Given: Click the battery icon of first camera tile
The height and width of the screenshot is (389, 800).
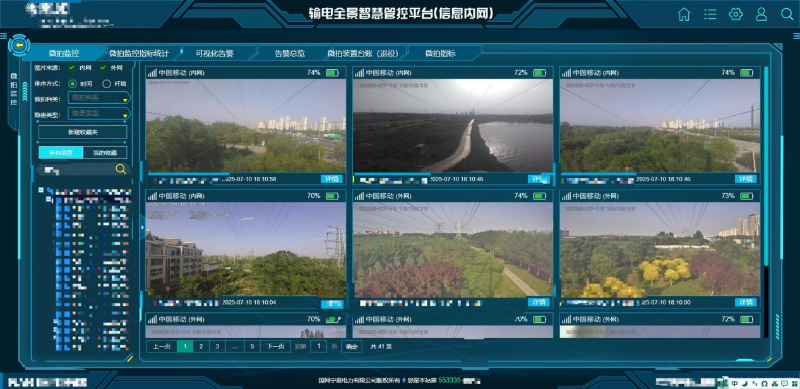Looking at the screenshot, I should click(x=332, y=73).
